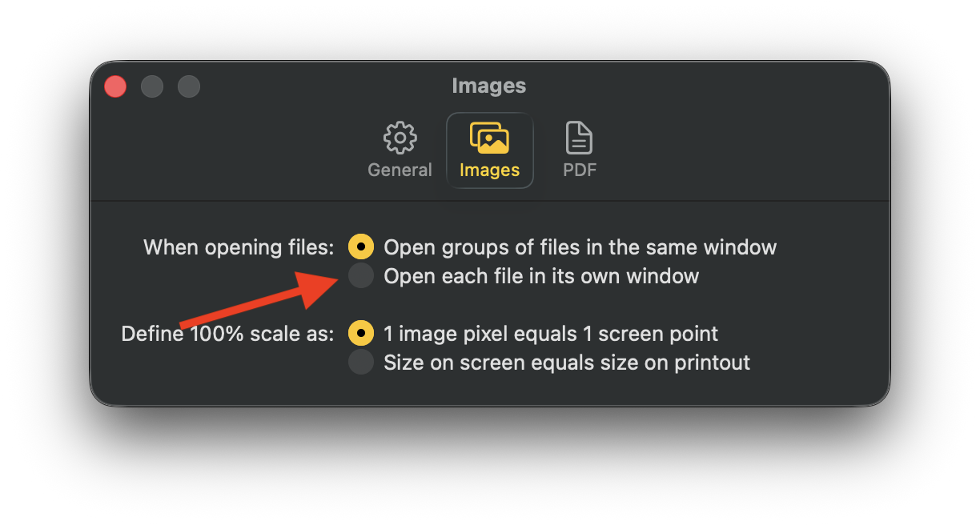Click the gray minimize window button
Screen dimensions: 980x525
152,86
